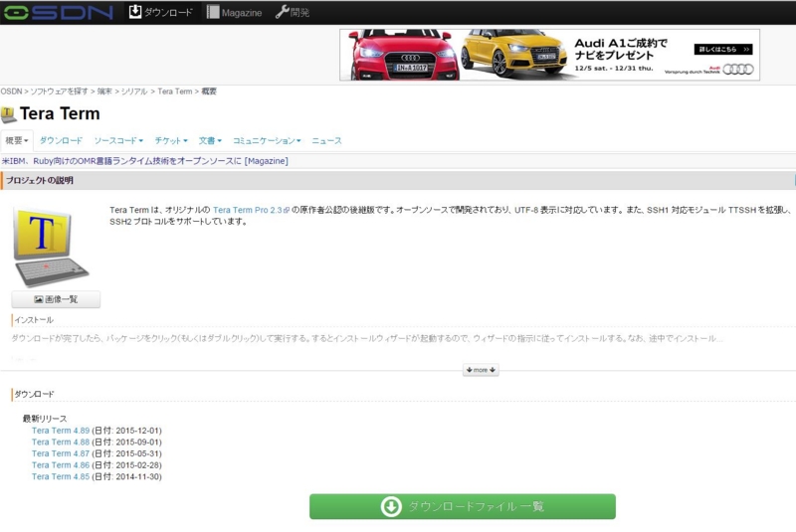
Task: Open Tera Term 4.86 release
Action: tap(61, 464)
